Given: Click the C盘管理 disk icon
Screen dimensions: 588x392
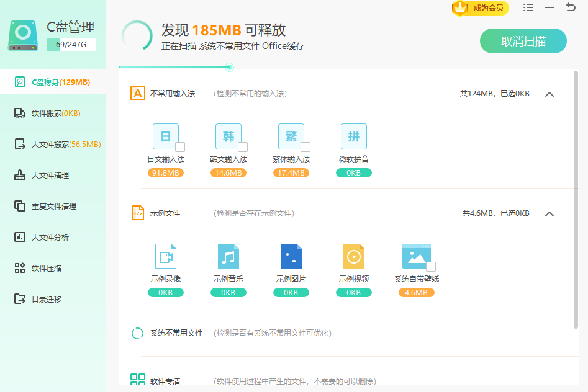Looking at the screenshot, I should (x=23, y=36).
